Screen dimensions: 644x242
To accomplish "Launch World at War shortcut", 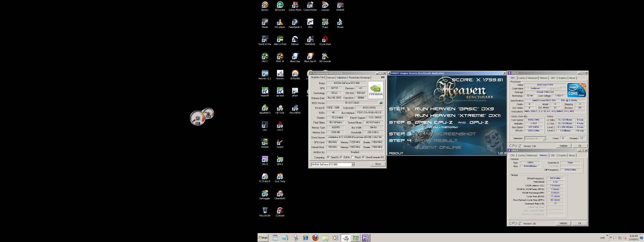I will (265, 40).
